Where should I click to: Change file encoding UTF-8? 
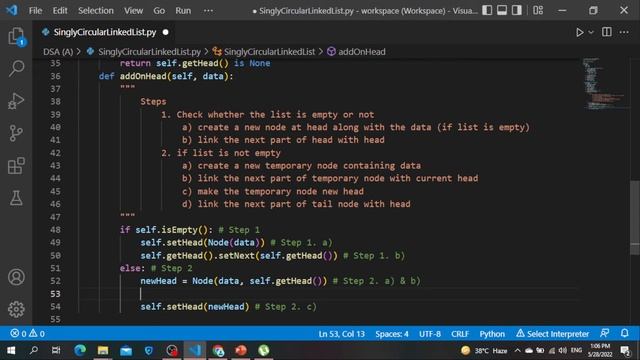(430, 334)
